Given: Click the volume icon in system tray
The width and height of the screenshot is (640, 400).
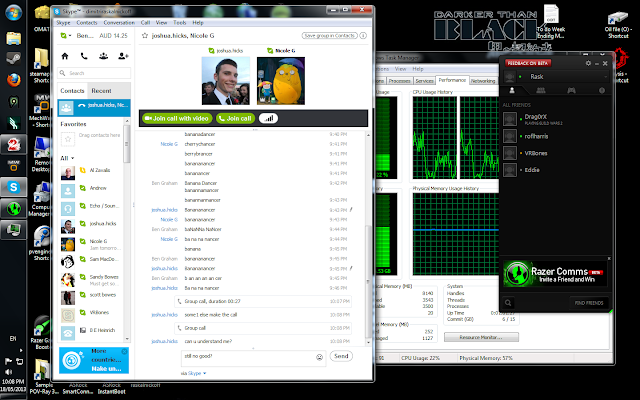Looking at the screenshot, I should [x=8, y=372].
